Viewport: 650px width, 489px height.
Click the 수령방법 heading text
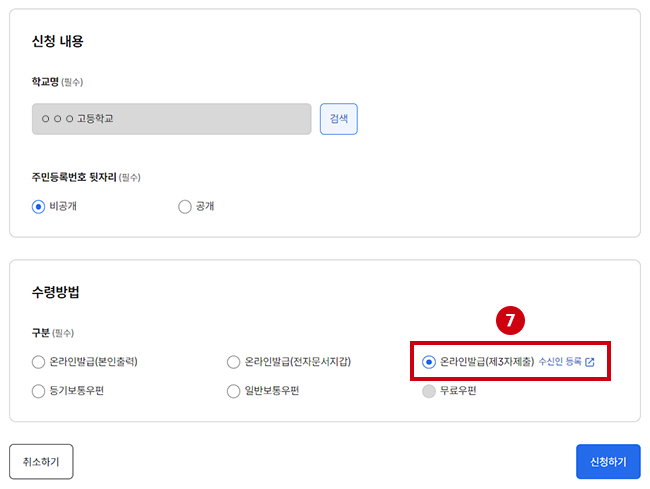[56, 292]
